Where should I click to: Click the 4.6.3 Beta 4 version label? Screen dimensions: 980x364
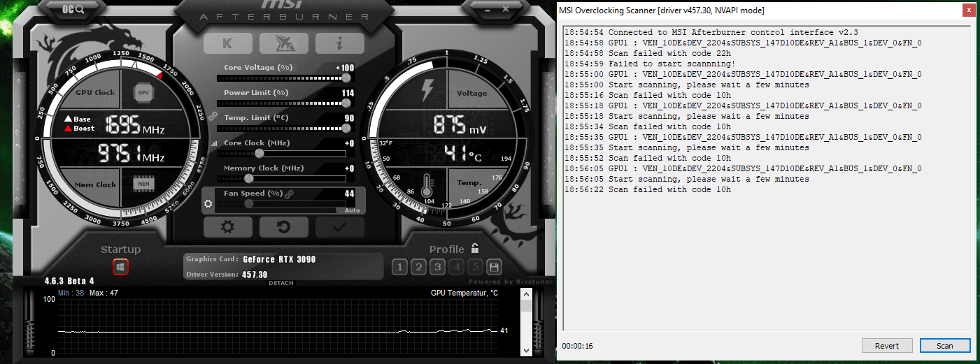coord(69,281)
